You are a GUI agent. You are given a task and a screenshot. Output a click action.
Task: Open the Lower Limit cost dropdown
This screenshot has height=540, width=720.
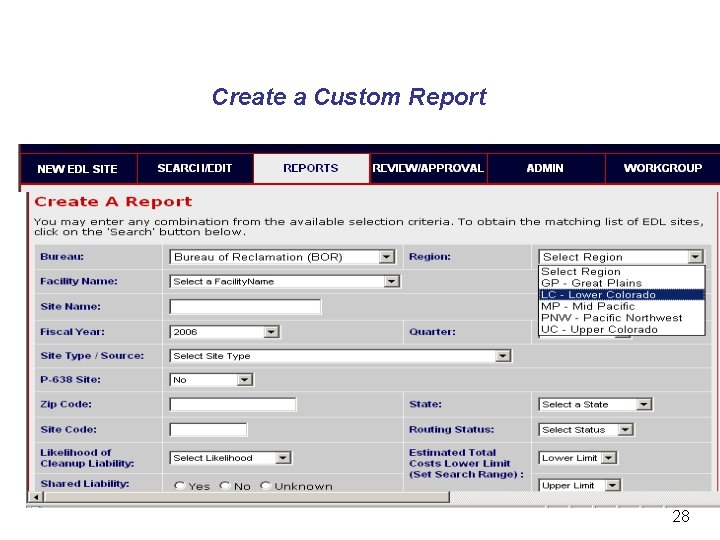coord(578,458)
